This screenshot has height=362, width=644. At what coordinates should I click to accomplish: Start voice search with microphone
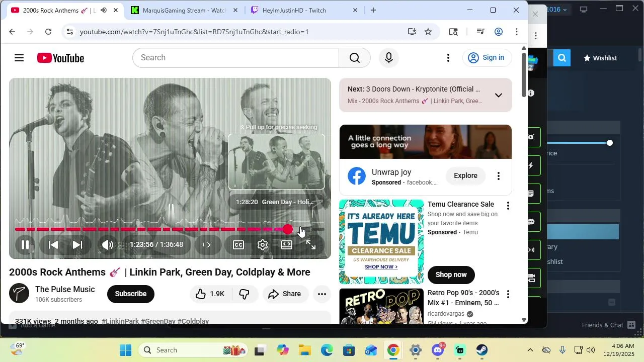[388, 58]
